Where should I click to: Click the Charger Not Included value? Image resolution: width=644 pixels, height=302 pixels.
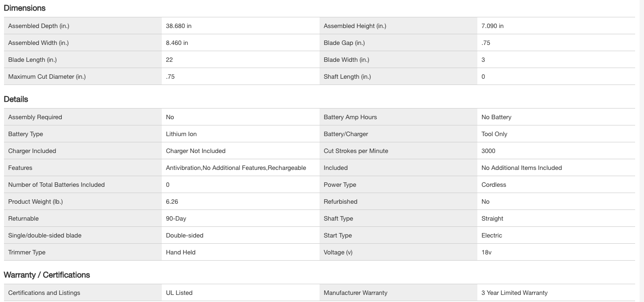[x=196, y=151]
